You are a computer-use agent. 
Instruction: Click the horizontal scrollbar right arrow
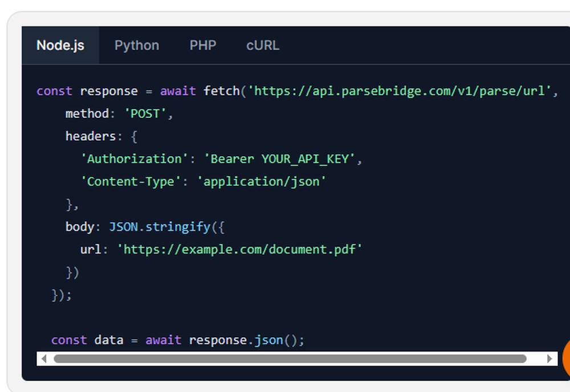(x=549, y=359)
